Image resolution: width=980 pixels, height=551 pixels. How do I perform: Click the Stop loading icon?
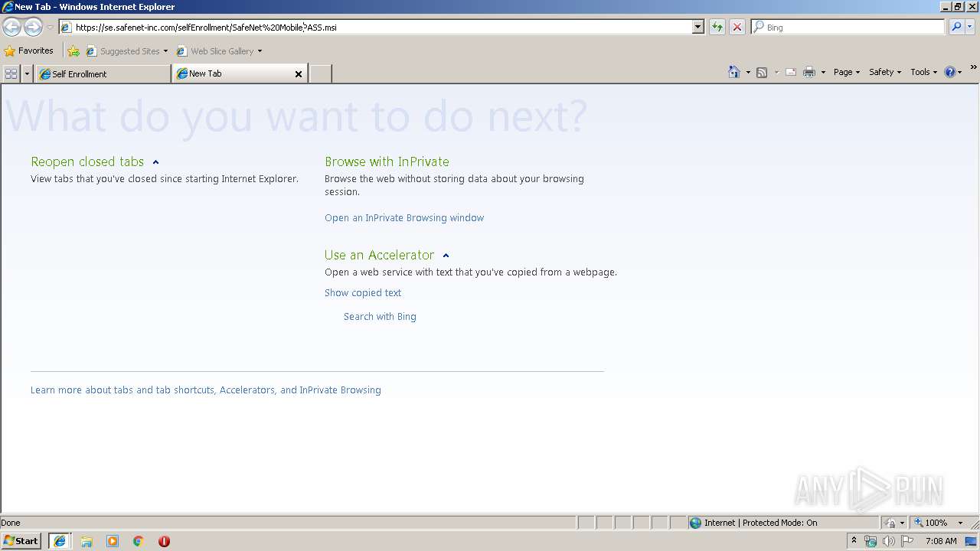pyautogui.click(x=737, y=28)
